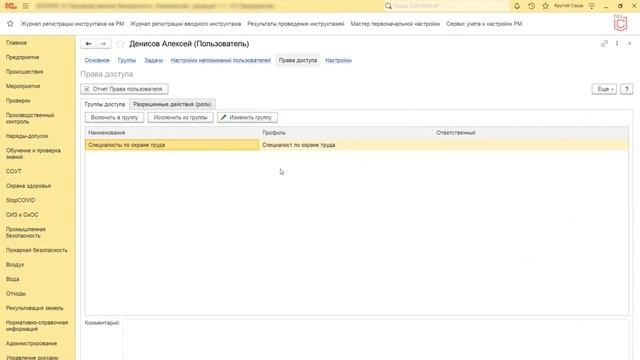This screenshot has width=640, height=360.
Task: Click Включить в группу button
Action: [x=114, y=118]
